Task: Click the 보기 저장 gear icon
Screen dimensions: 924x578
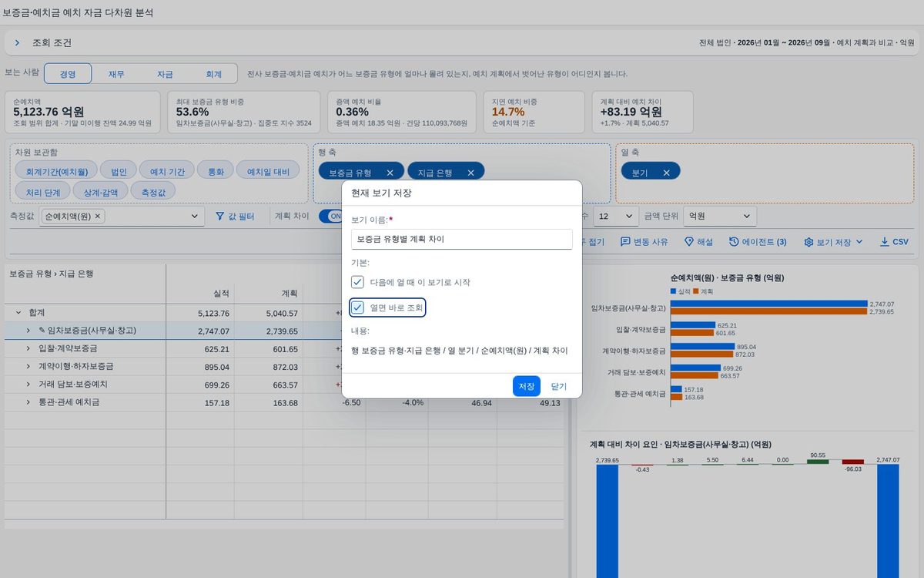Action: [x=808, y=242]
